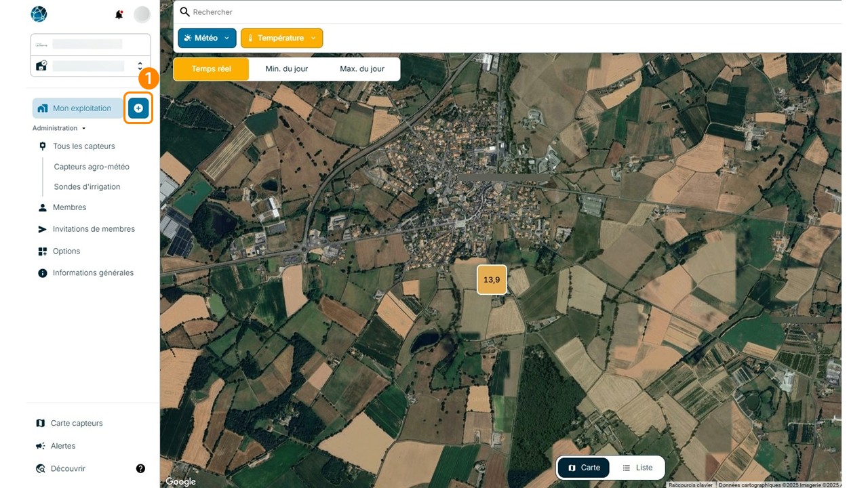Switch to Carte view
Screen dimensions: 868x488
coord(584,468)
